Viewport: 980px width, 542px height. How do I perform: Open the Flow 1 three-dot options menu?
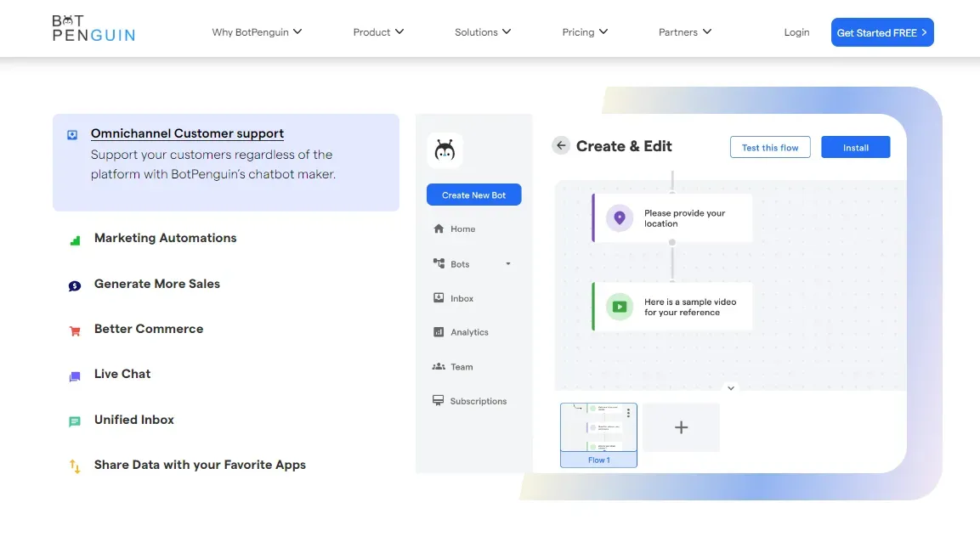(628, 414)
